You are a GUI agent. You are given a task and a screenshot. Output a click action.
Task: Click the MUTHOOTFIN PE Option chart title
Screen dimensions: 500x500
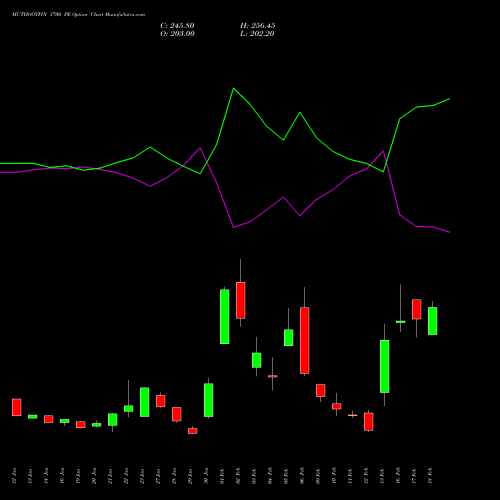(x=78, y=15)
